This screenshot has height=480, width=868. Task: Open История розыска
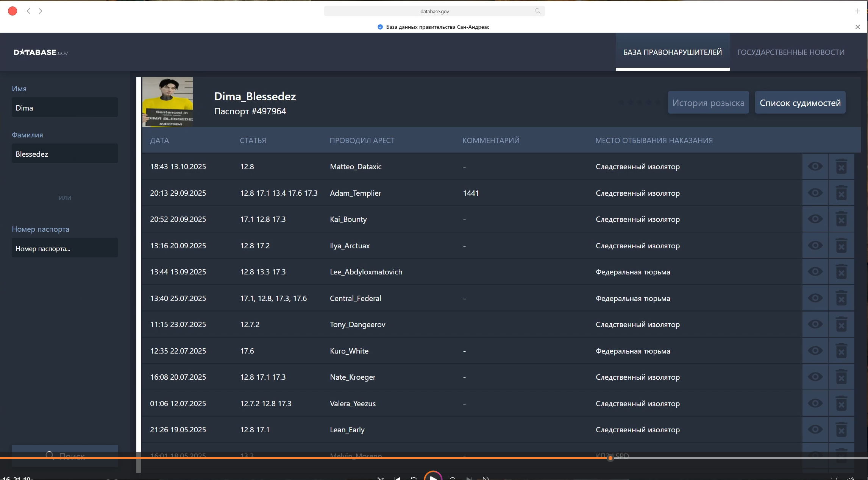[x=708, y=103]
